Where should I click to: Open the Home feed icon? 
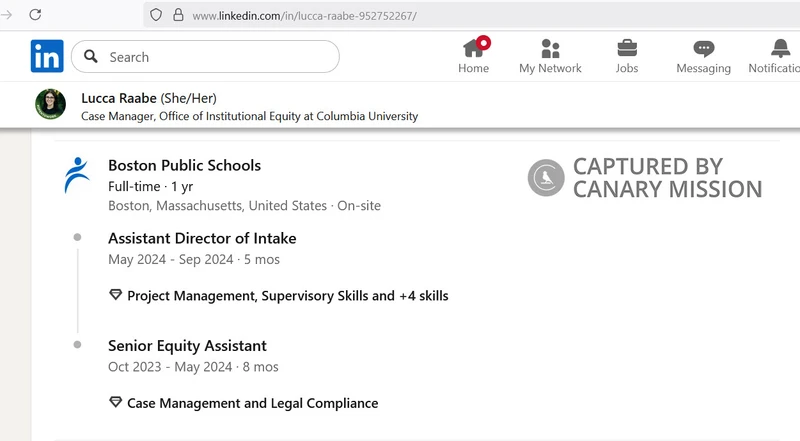(x=474, y=49)
